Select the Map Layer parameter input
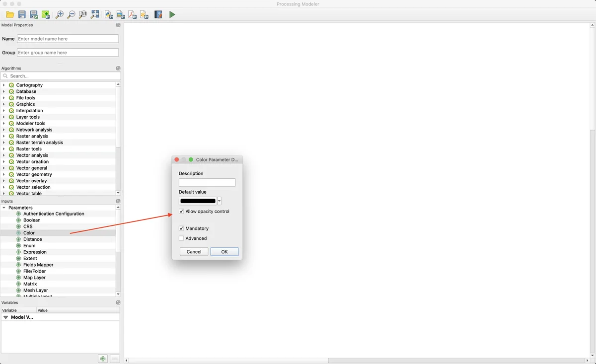This screenshot has height=364, width=596. click(34, 278)
